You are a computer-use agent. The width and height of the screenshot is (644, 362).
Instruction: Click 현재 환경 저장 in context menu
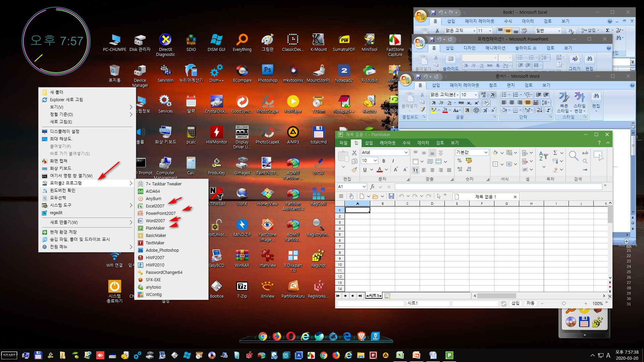(x=87, y=232)
